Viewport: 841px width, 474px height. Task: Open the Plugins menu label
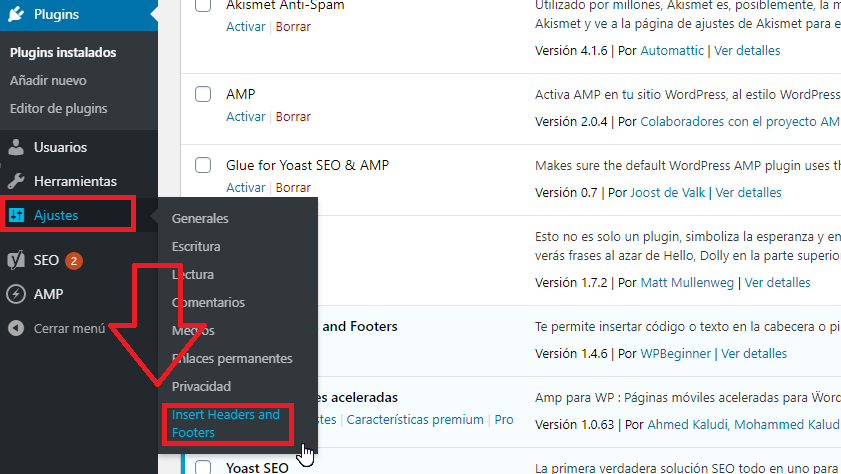56,14
